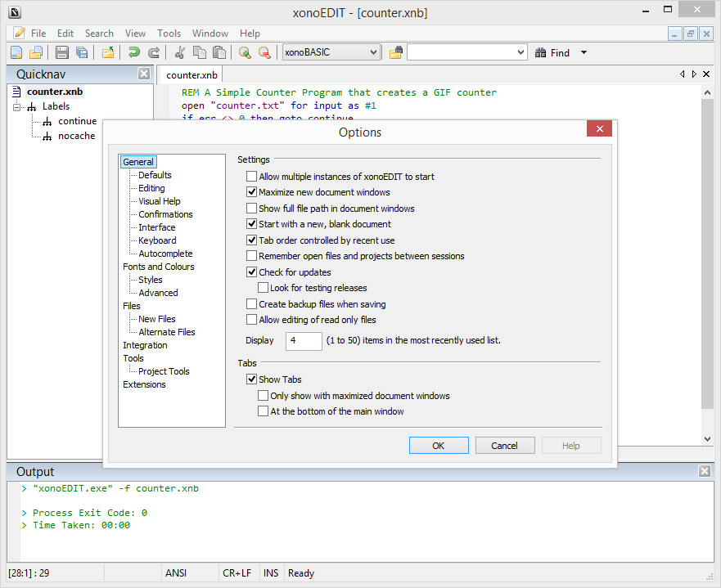
Task: Select Keyboard in the options tree
Action: pyautogui.click(x=157, y=240)
